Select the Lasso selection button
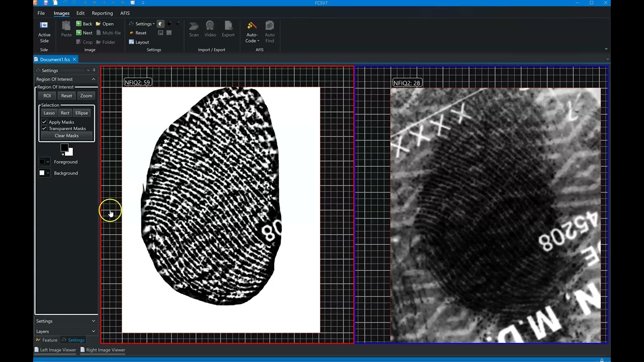Screen dimensions: 644x362 [x=49, y=113]
